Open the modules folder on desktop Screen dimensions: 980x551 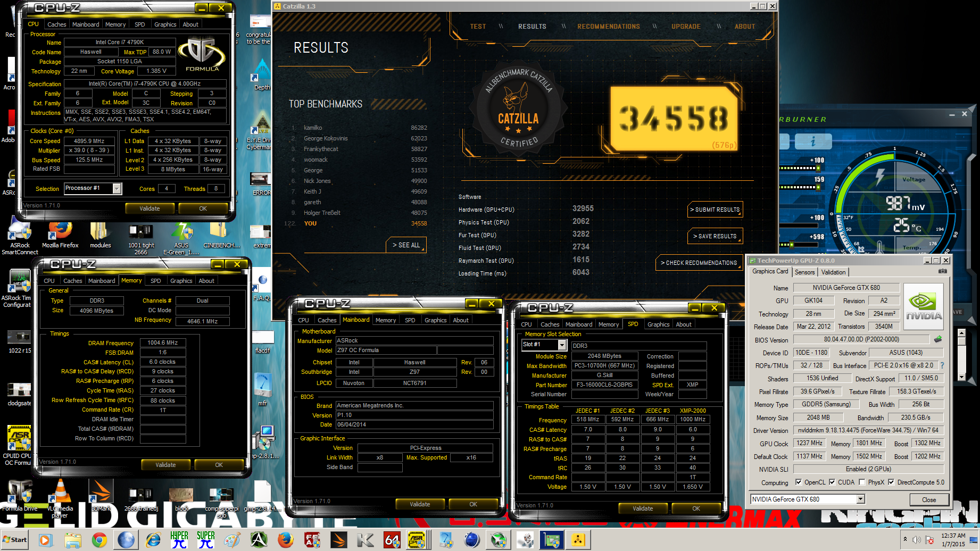[100, 235]
